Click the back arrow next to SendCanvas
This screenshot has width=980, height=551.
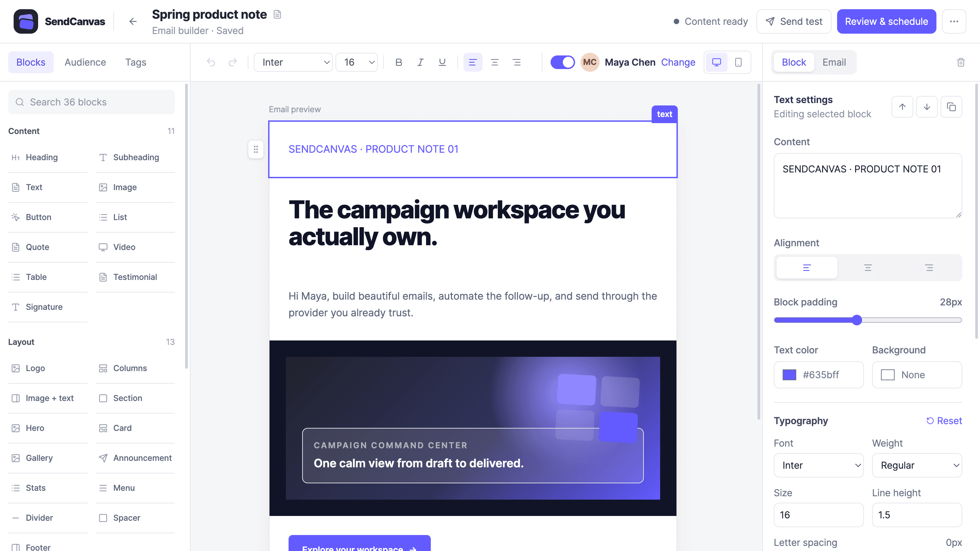point(133,22)
